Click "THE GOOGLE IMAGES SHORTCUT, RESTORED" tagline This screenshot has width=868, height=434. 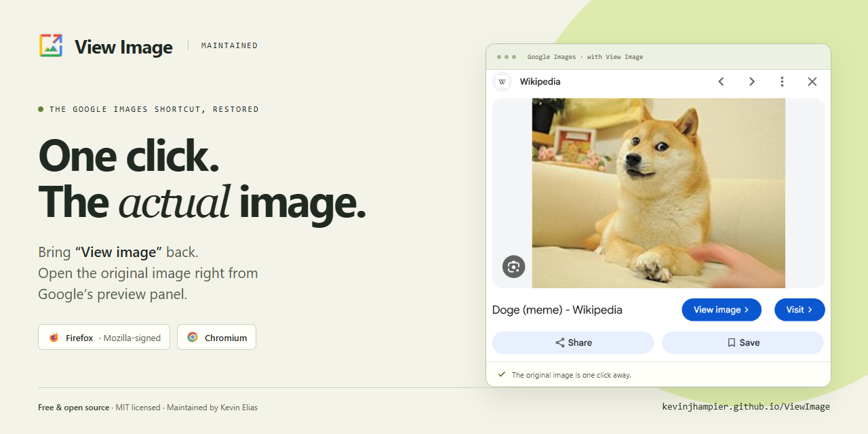pyautogui.click(x=154, y=109)
